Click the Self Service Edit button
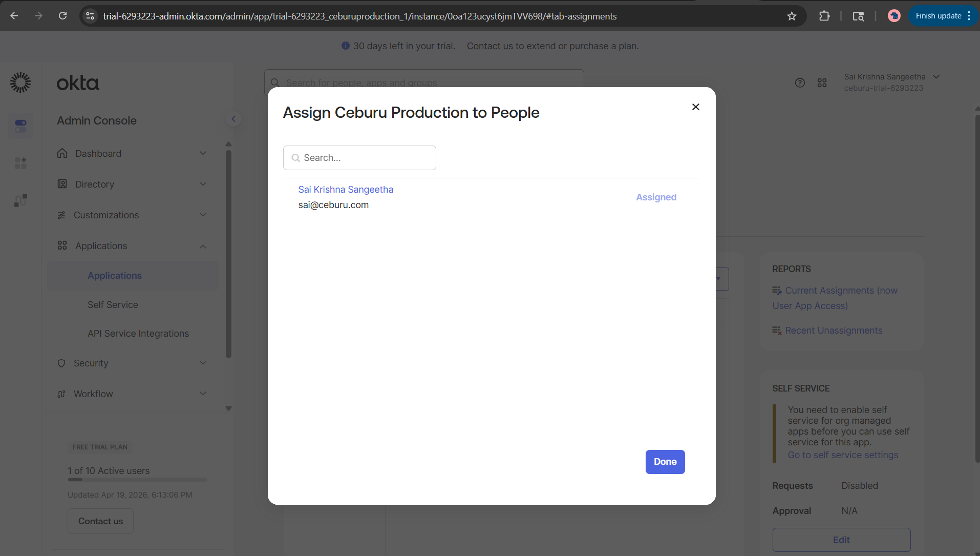 pyautogui.click(x=841, y=540)
